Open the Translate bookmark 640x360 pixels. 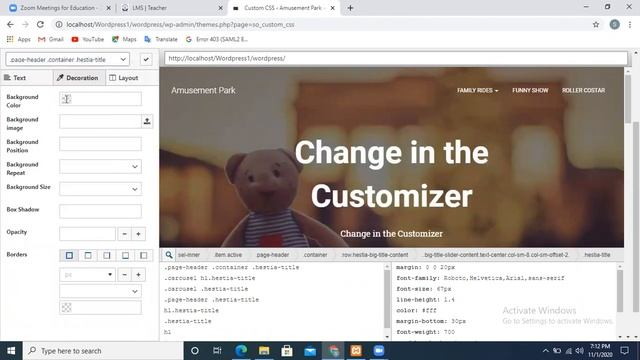pyautogui.click(x=161, y=39)
